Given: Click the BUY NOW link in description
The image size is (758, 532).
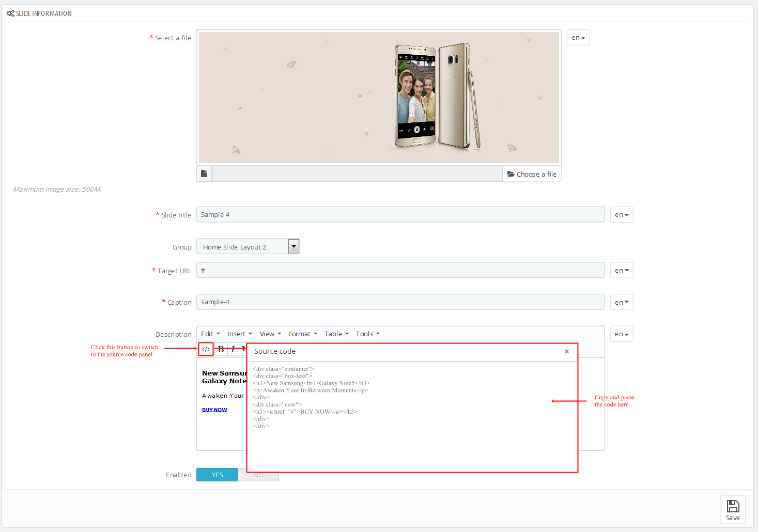Looking at the screenshot, I should 214,410.
